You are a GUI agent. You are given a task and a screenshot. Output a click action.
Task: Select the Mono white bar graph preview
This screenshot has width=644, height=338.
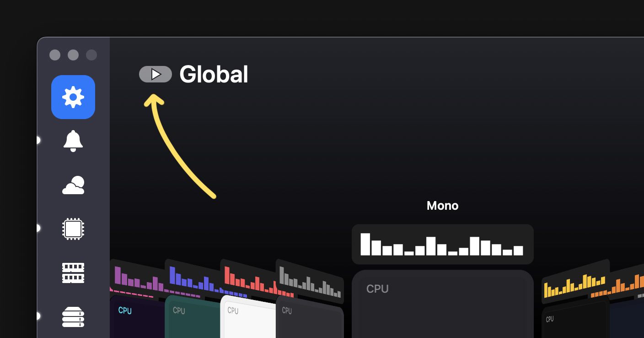pos(443,244)
